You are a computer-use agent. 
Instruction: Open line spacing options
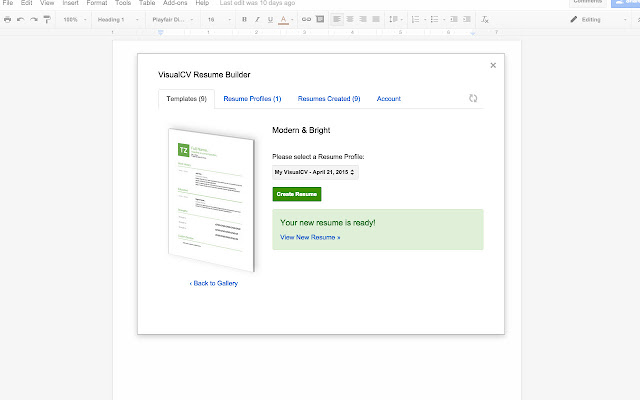tap(396, 19)
